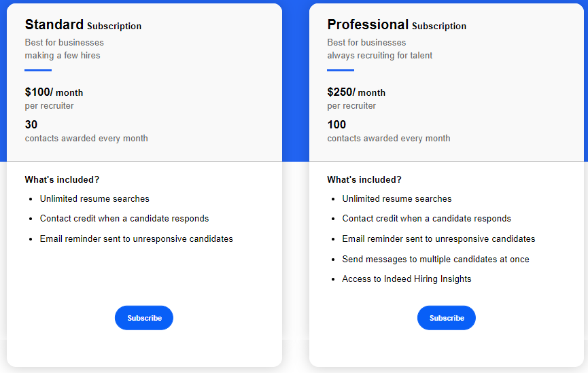Click Standard plan's What's included heading

point(62,179)
